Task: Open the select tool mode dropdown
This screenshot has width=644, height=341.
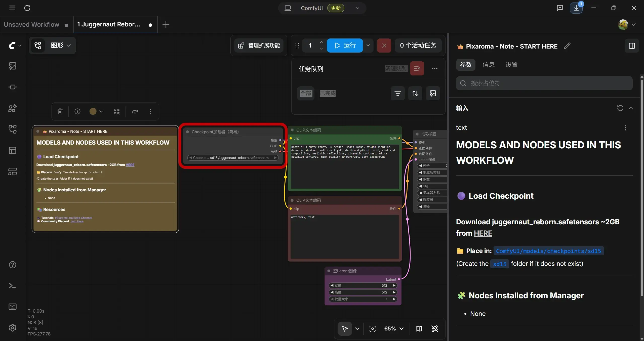Action: coord(357,329)
